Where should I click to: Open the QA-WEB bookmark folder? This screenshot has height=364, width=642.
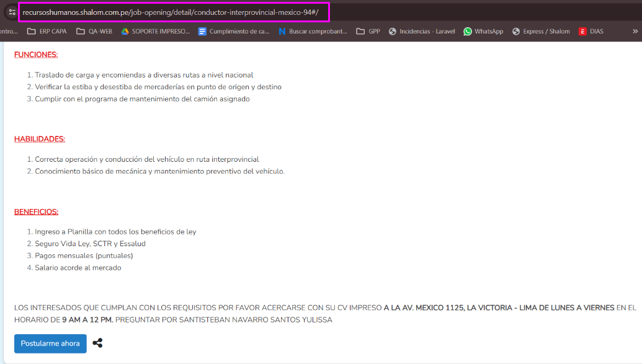click(94, 31)
